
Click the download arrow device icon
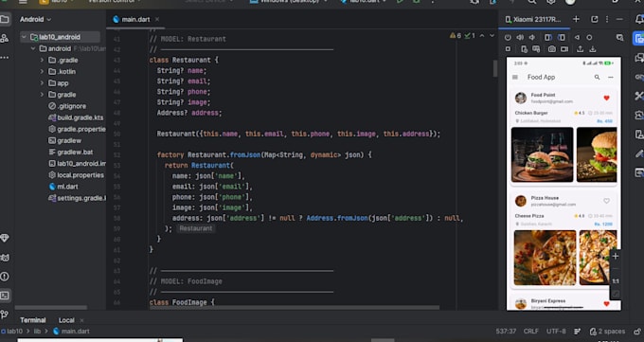coord(593,49)
